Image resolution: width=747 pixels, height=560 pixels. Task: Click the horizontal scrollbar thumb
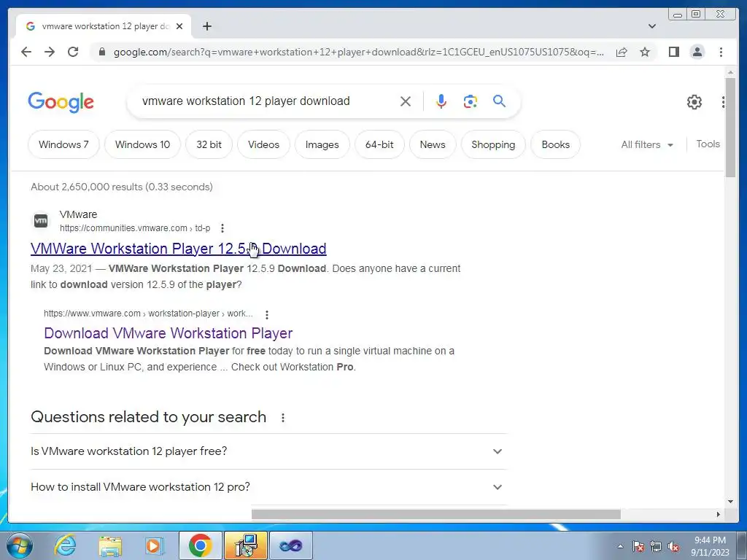pyautogui.click(x=436, y=514)
